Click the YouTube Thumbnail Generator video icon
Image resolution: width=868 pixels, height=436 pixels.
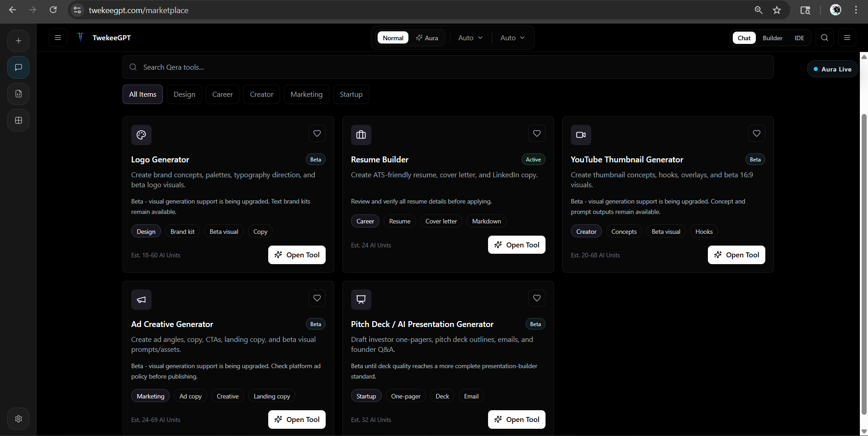coord(581,135)
